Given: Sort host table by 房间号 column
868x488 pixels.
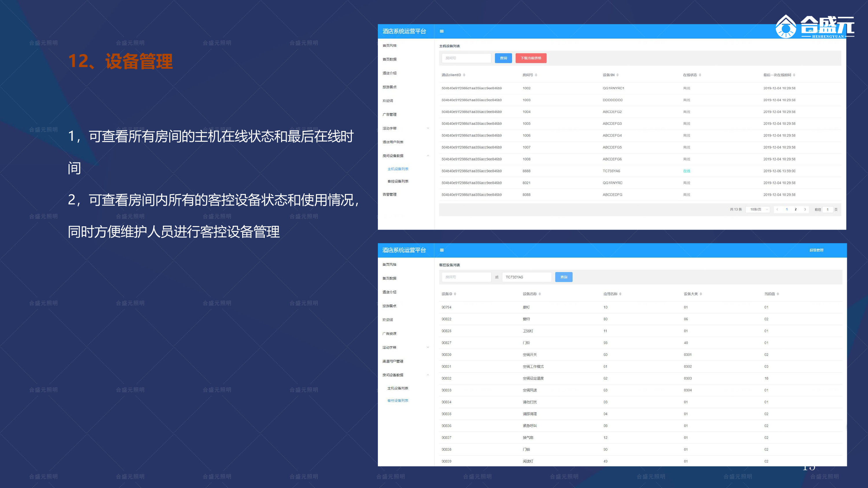Looking at the screenshot, I should pos(536,75).
